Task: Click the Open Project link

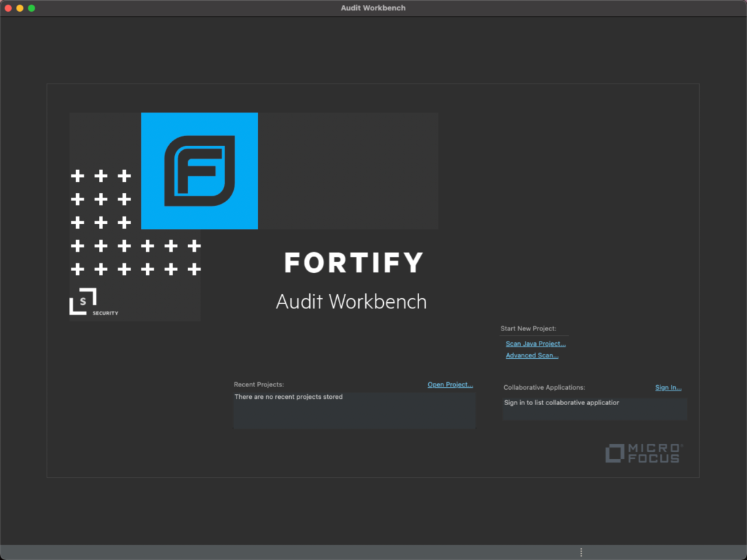Action: (450, 384)
